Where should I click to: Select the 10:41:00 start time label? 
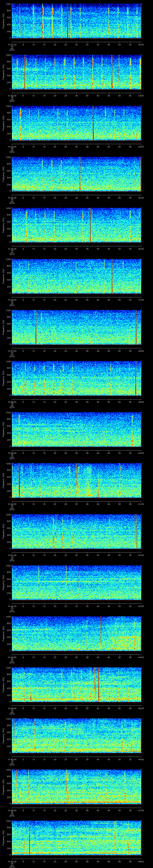pyautogui.click(x=12, y=555)
